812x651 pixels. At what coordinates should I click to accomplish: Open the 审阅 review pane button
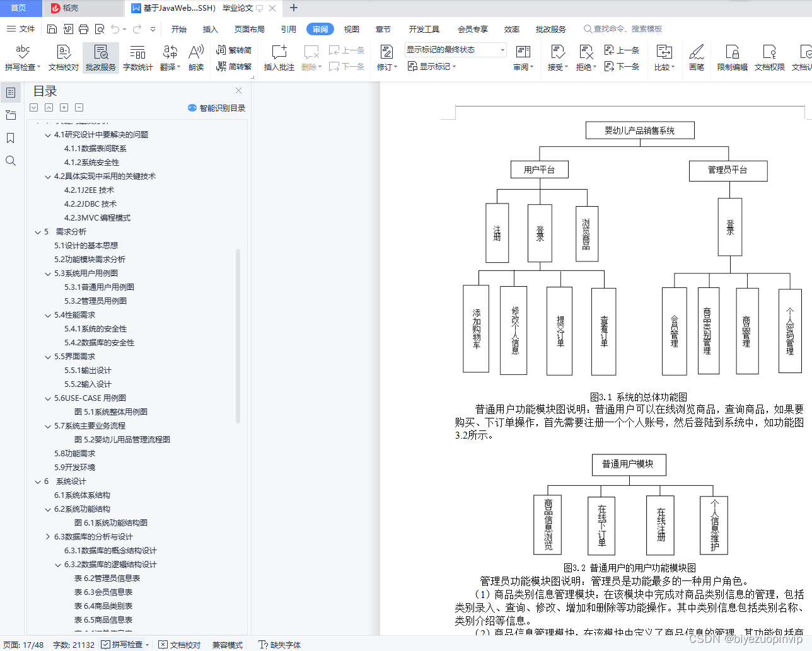(x=523, y=57)
